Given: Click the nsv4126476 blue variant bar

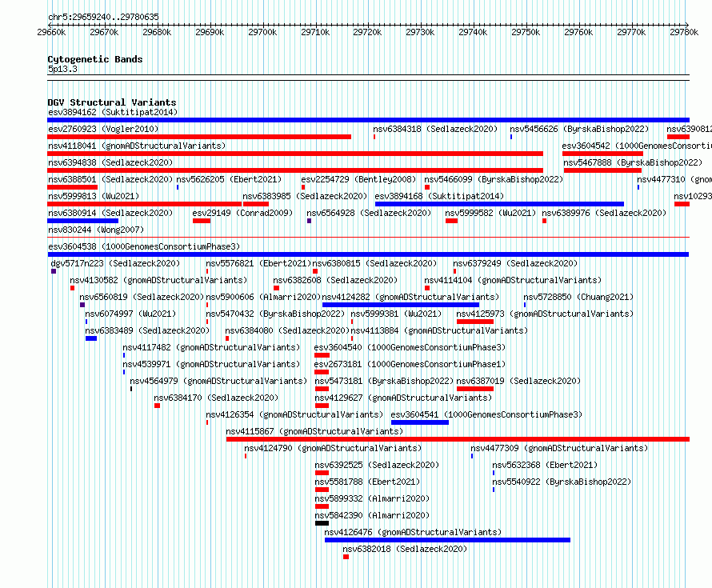Looking at the screenshot, I should pyautogui.click(x=447, y=540).
